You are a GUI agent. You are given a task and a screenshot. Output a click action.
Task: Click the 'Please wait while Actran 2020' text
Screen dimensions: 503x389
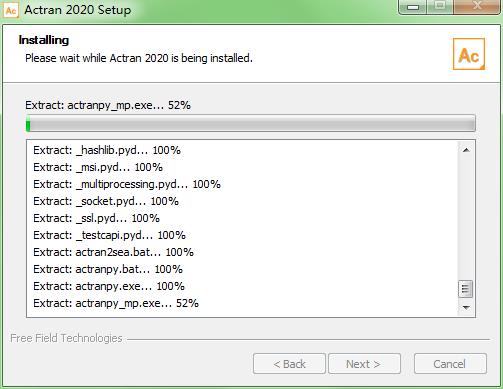click(139, 58)
